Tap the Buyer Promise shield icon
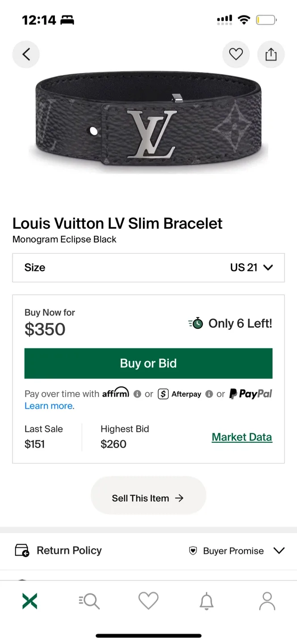This screenshot has width=297, height=644. pyautogui.click(x=192, y=551)
